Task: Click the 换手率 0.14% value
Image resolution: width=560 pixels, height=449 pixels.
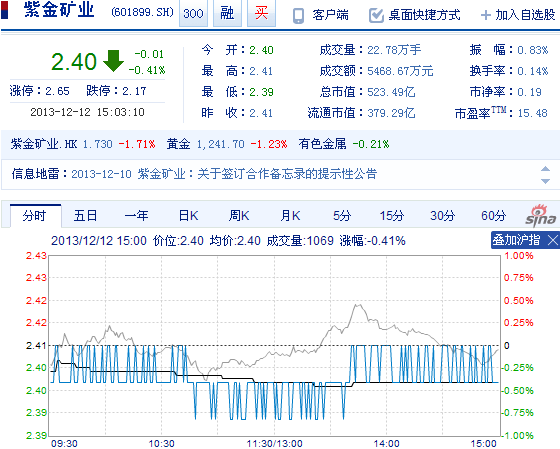Action: pyautogui.click(x=532, y=71)
